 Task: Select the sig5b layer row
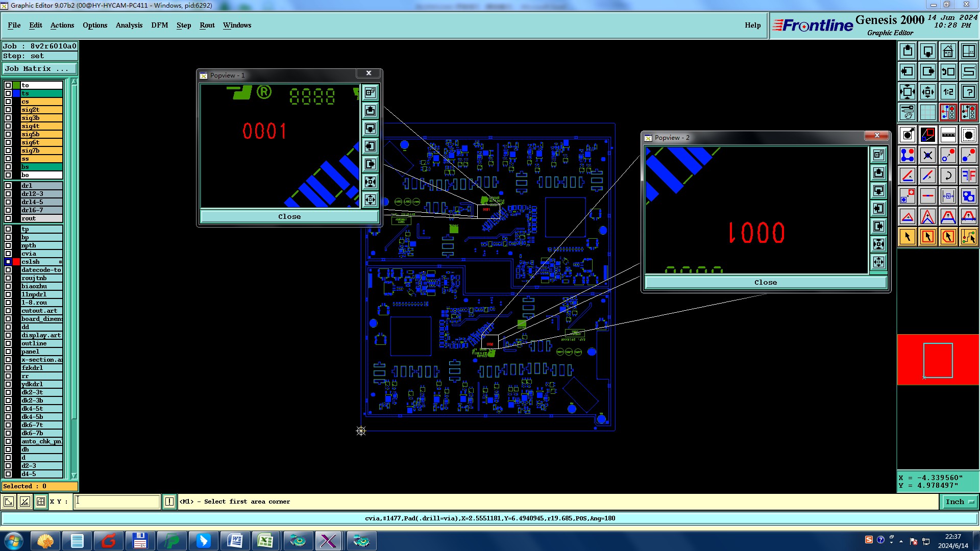(41, 134)
